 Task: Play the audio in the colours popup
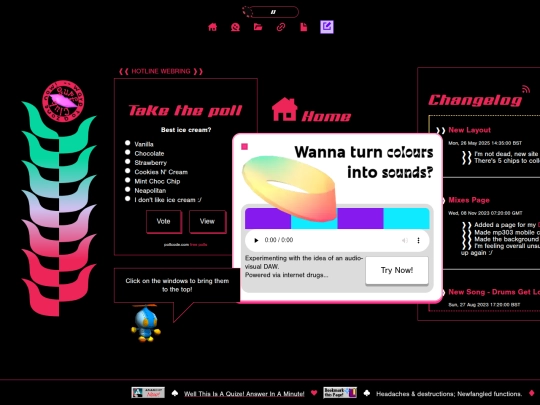[x=256, y=240]
